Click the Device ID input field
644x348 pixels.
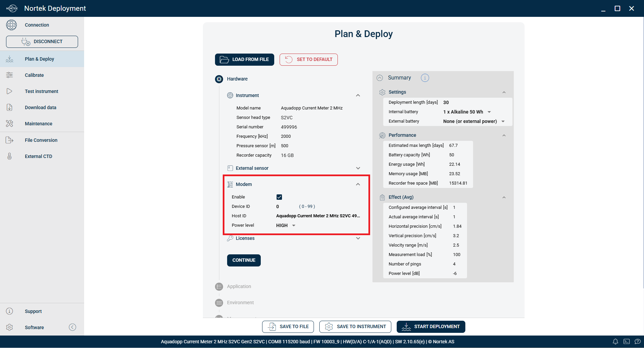[x=286, y=207]
